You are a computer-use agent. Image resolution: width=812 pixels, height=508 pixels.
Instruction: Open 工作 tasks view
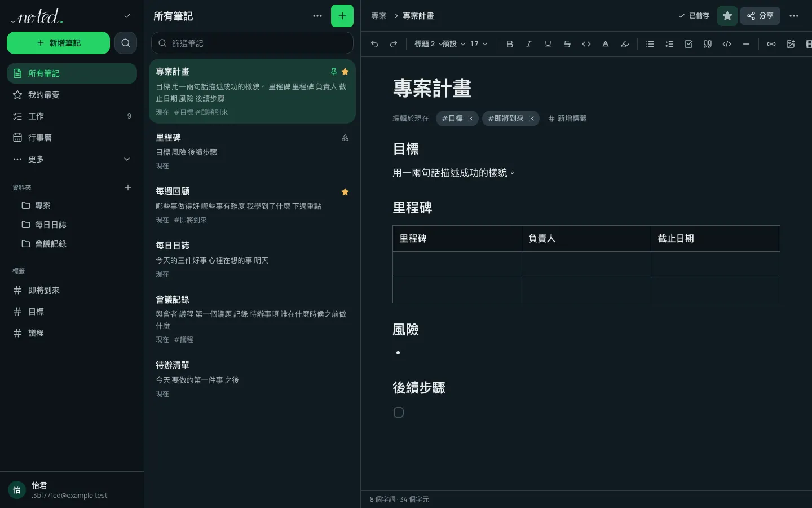[72, 116]
